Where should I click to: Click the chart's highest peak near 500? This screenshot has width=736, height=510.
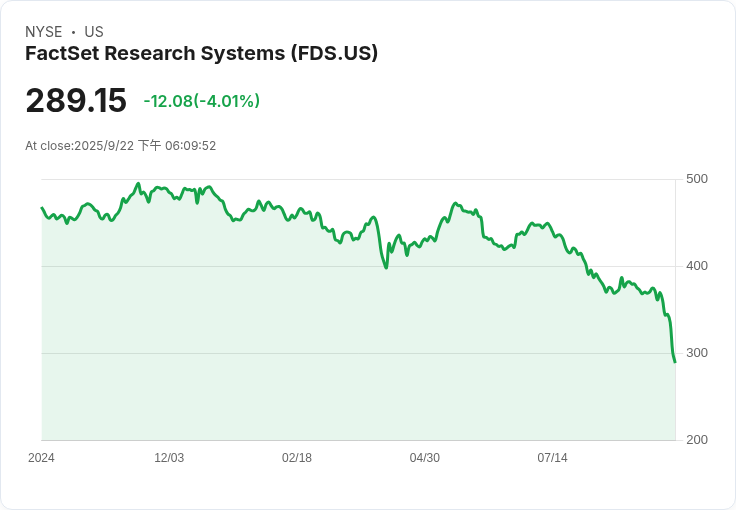tap(138, 183)
